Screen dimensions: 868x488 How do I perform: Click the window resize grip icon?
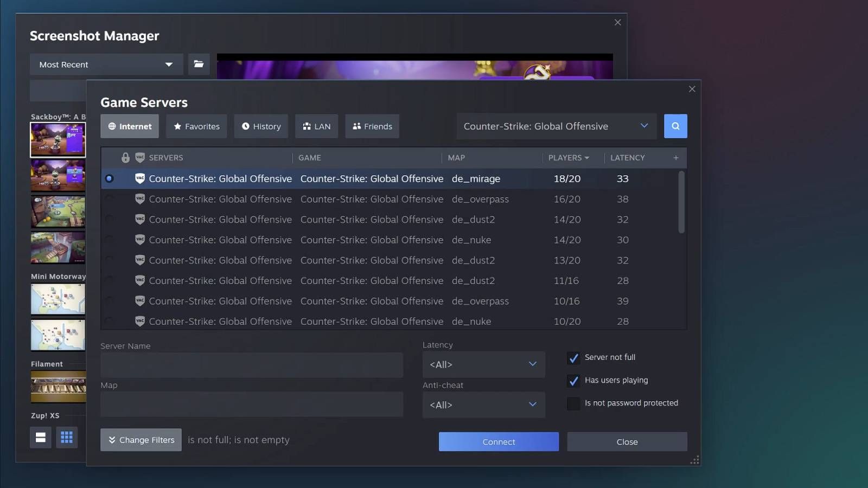694,460
